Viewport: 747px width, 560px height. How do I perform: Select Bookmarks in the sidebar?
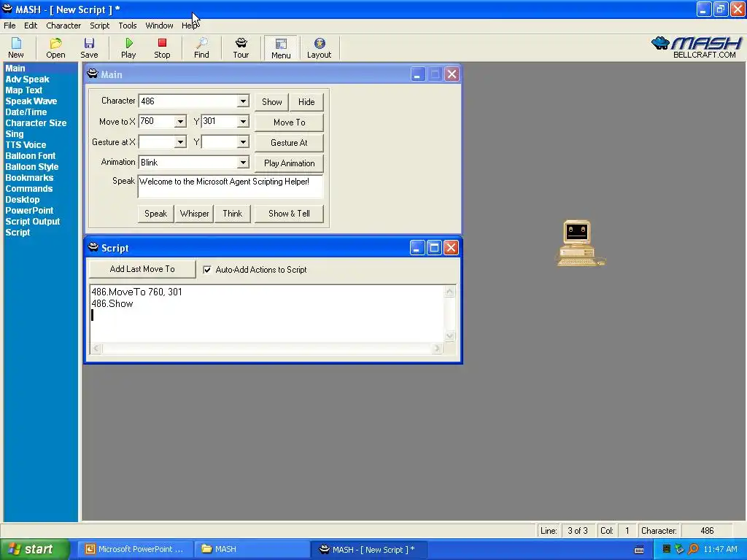pos(29,178)
